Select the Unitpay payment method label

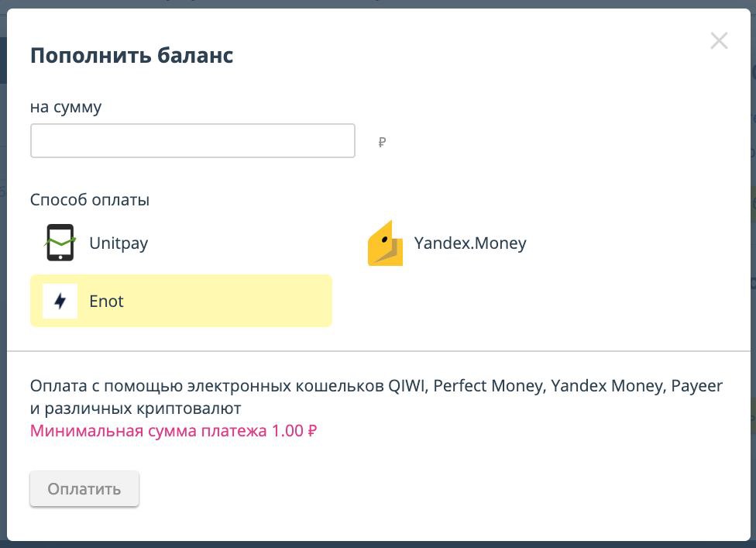[x=119, y=243]
